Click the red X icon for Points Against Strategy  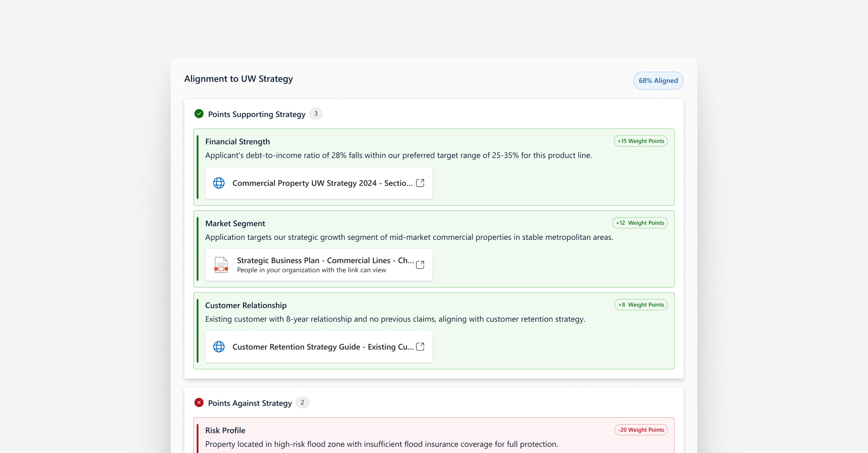click(x=199, y=403)
